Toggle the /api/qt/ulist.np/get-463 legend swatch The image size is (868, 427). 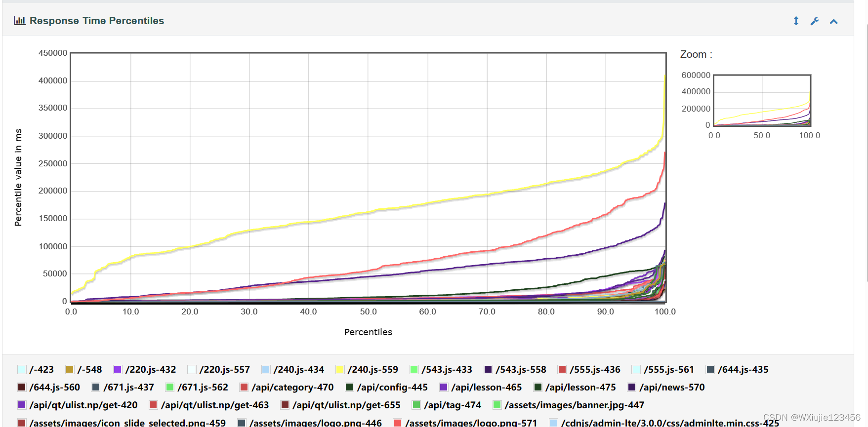coord(153,405)
